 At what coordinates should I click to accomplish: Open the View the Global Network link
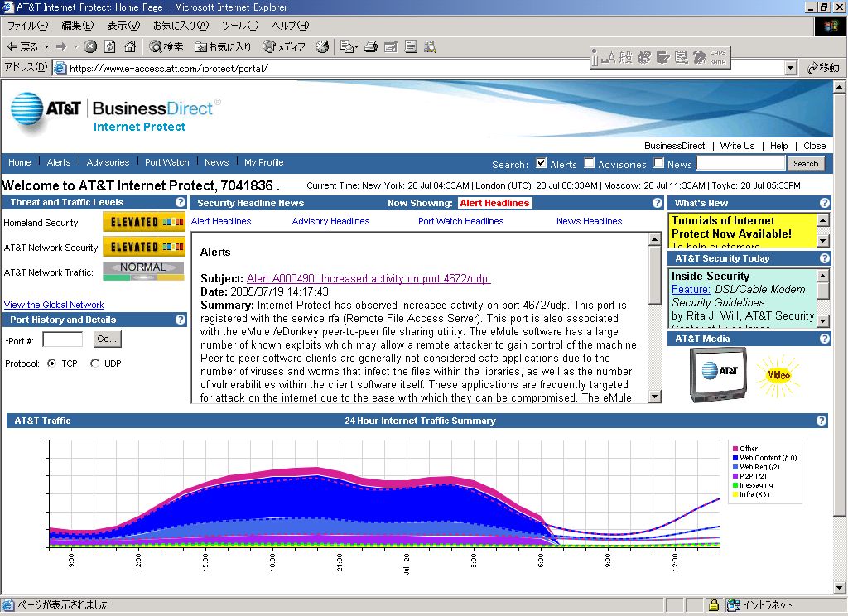click(x=54, y=305)
